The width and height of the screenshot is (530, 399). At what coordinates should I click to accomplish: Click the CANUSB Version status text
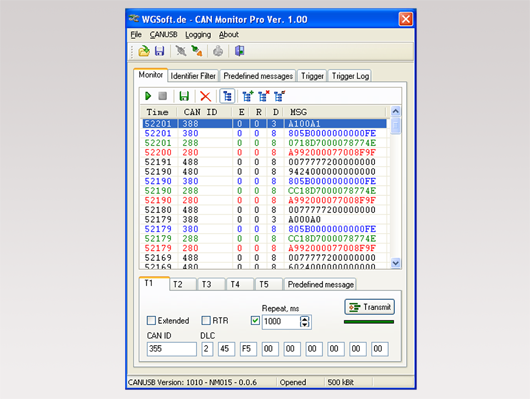coord(193,382)
